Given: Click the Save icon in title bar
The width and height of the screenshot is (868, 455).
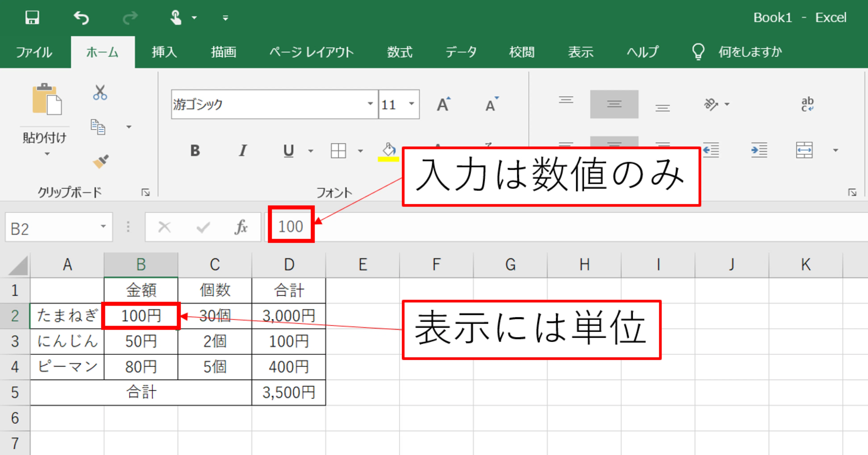Looking at the screenshot, I should click(x=32, y=17).
